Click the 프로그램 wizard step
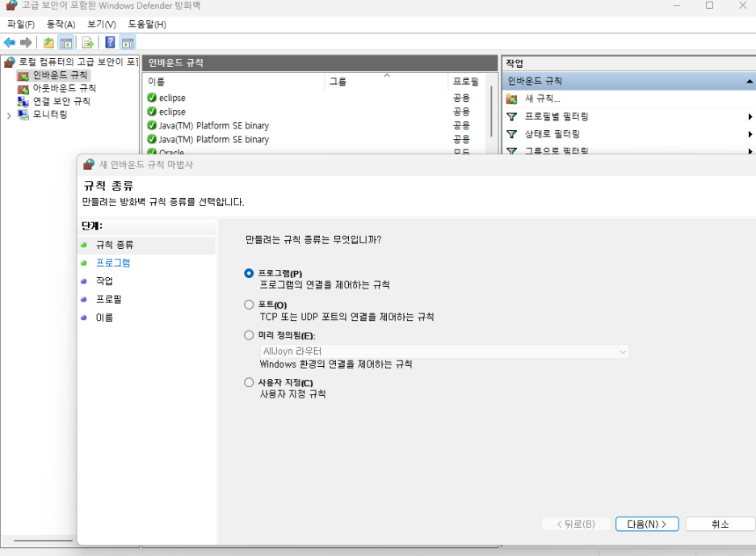 (113, 263)
